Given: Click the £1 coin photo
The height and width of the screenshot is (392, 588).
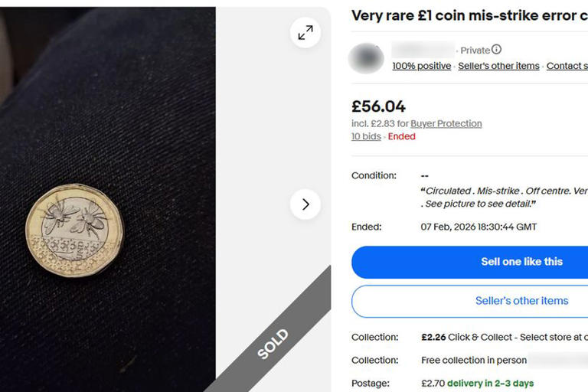Looking at the screenshot, I should coord(74,230).
